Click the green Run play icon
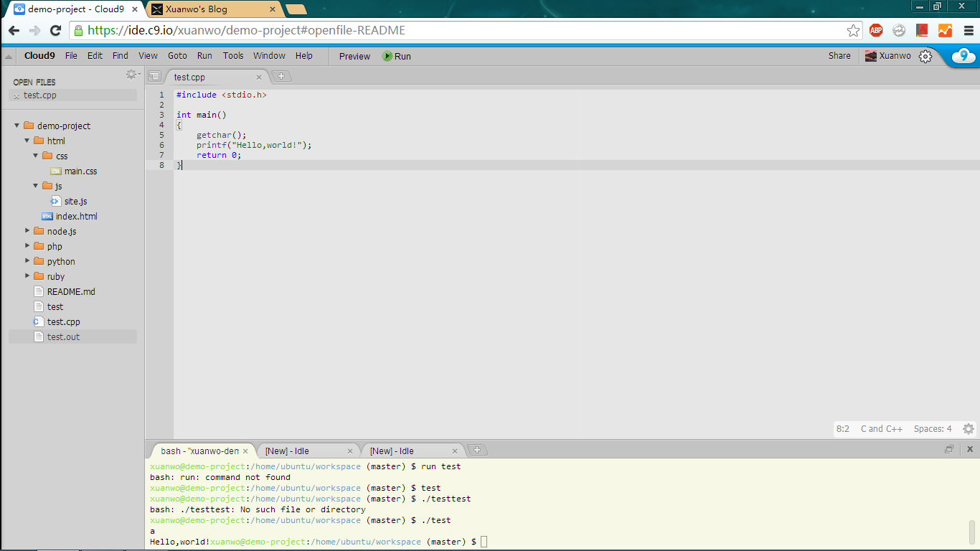The image size is (980, 551). (387, 56)
